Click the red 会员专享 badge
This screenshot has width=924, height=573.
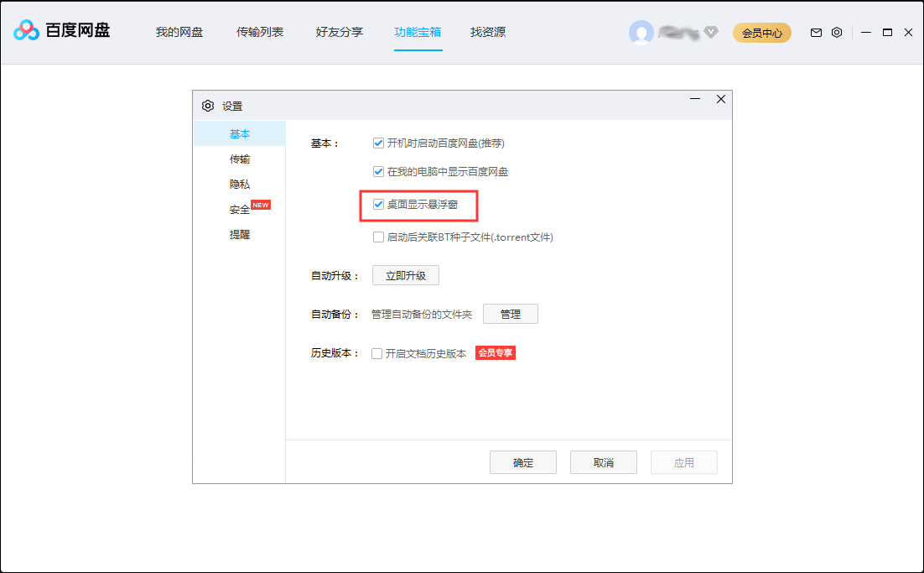coord(495,352)
